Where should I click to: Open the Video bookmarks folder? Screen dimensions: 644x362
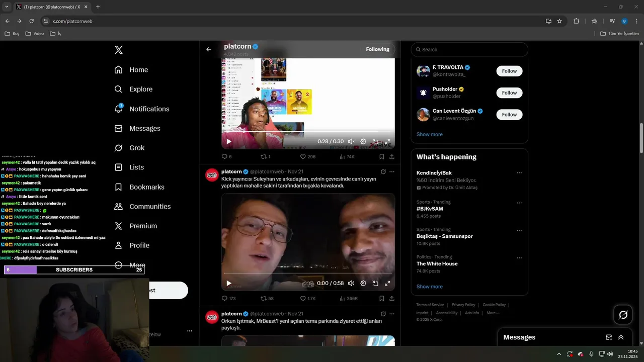[x=35, y=34]
